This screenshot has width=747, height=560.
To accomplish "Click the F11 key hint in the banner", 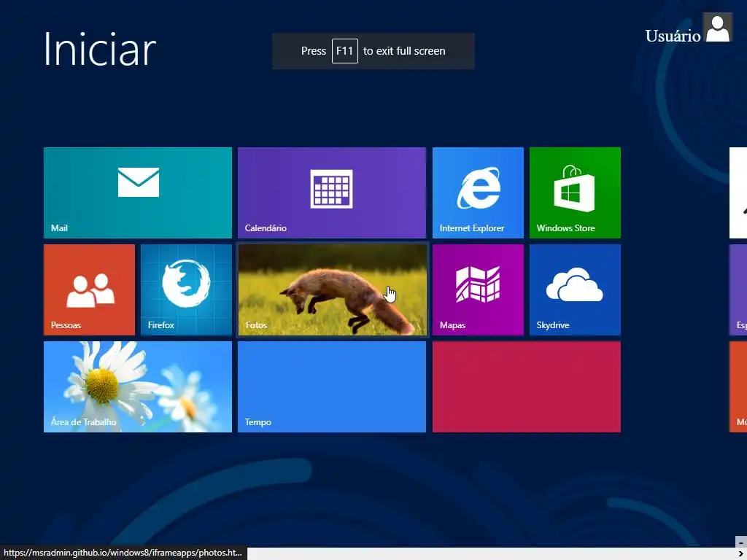I will pyautogui.click(x=344, y=51).
